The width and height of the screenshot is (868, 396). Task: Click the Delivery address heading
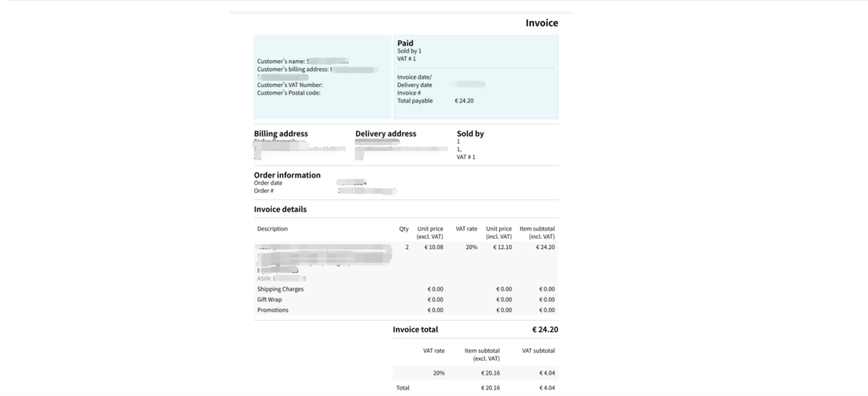385,133
